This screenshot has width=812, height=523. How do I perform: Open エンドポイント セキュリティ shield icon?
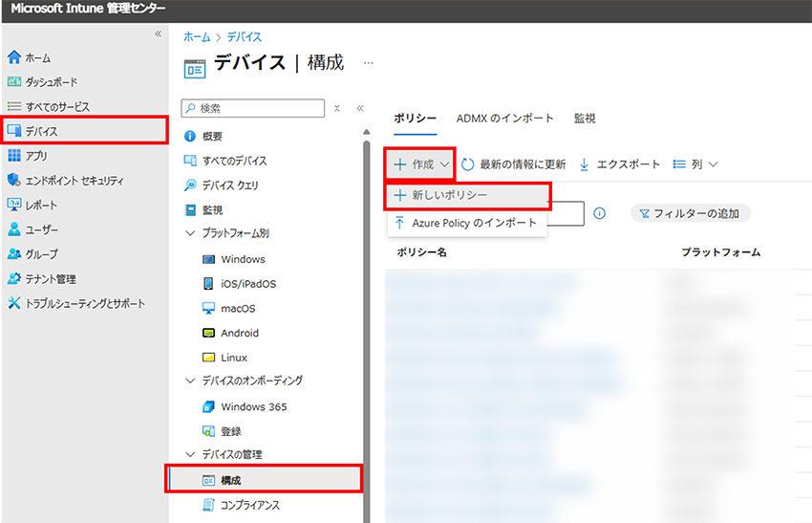point(14,180)
